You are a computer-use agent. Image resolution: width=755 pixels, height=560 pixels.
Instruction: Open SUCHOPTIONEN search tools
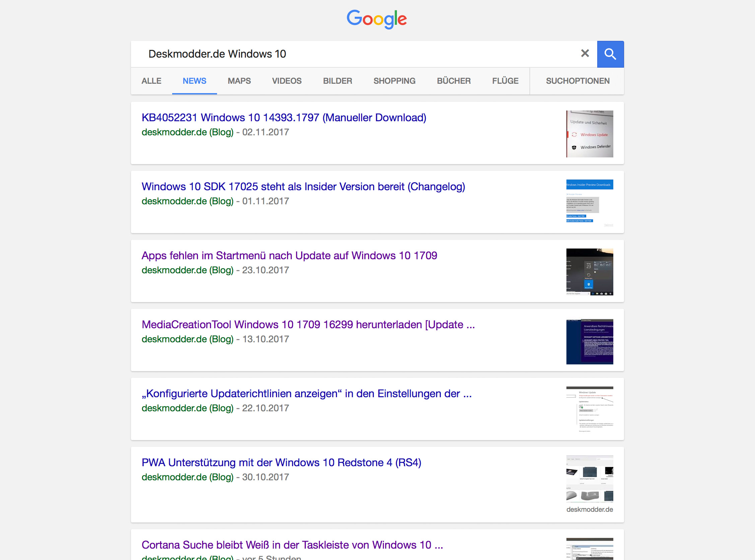(577, 81)
